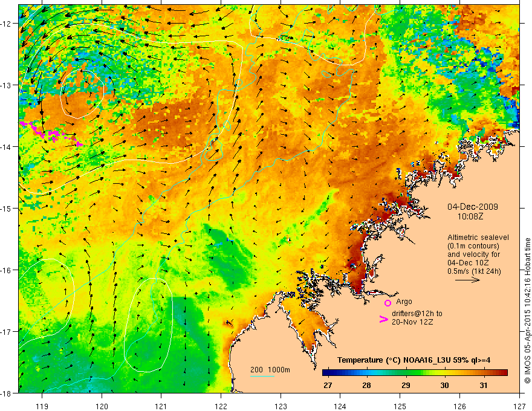
Task: Click the 'Argo' legend label
Action: tap(404, 302)
